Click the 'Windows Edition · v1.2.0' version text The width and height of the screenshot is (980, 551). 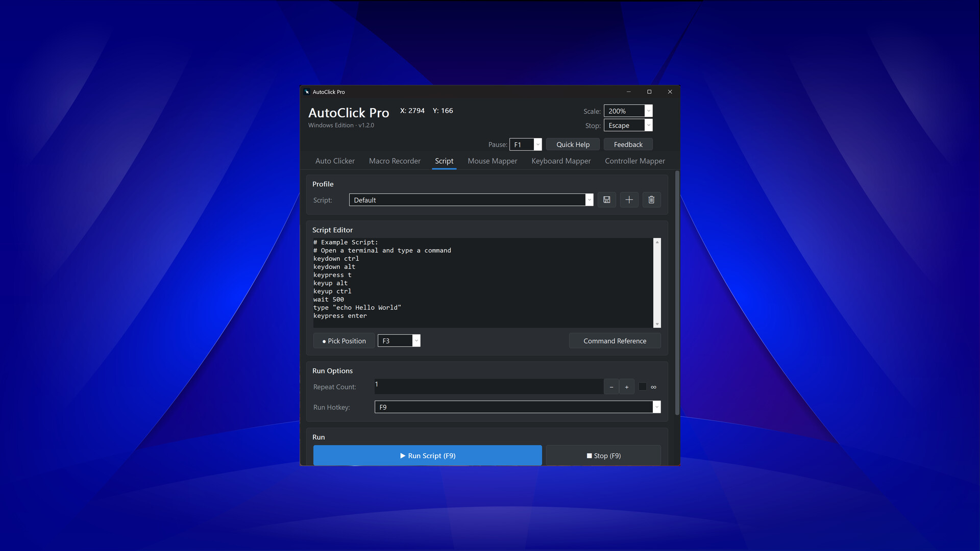[341, 126]
